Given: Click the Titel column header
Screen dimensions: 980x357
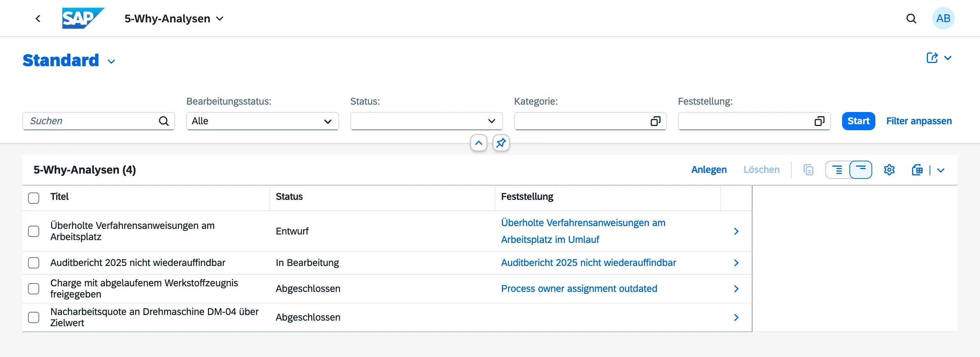Looking at the screenshot, I should 59,197.
